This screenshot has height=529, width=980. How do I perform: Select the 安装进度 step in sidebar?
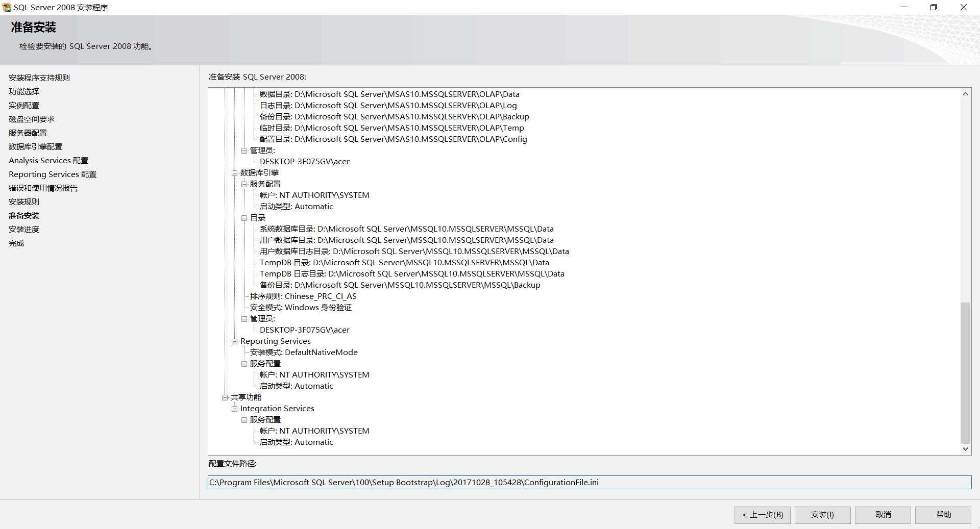[24, 229]
